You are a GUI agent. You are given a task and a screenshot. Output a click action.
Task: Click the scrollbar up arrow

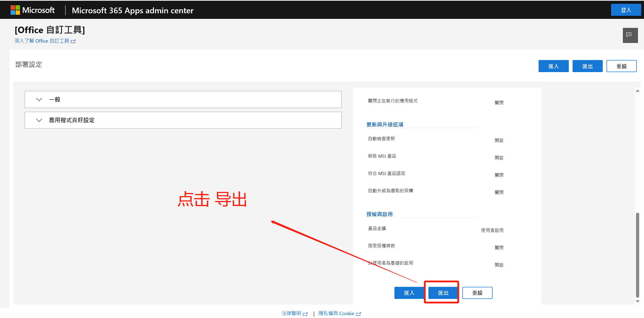point(637,91)
